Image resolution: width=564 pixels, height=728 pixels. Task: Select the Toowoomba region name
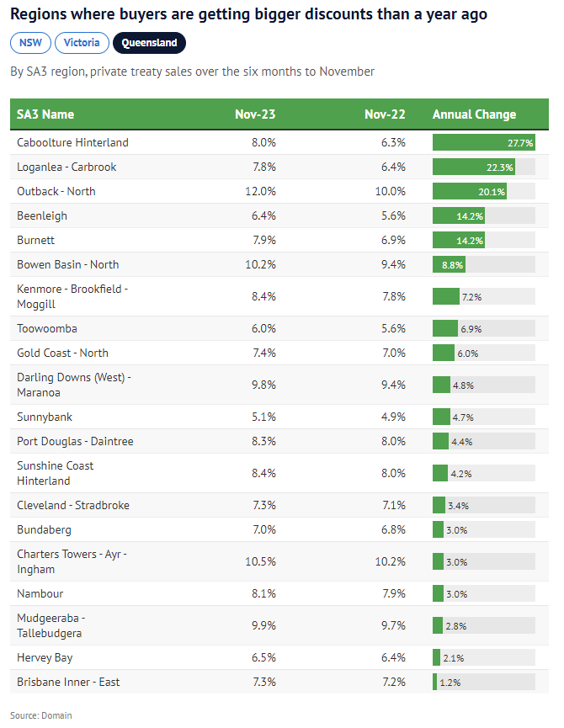tap(47, 328)
